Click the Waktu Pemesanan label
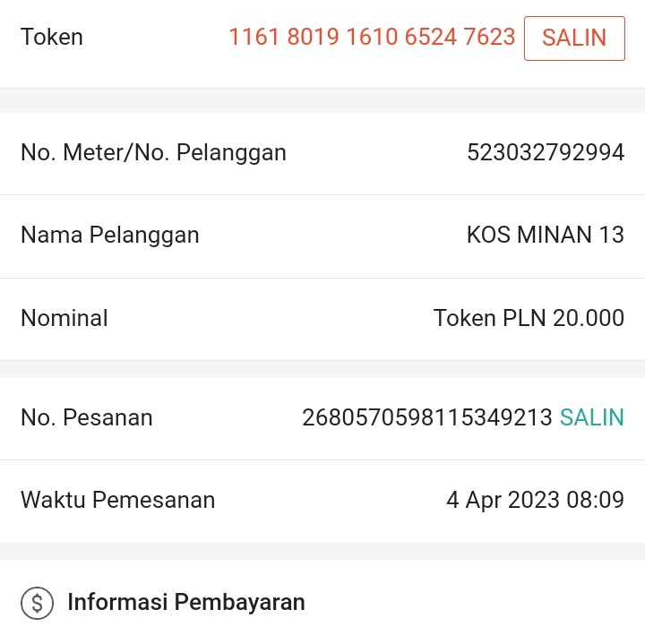 click(x=117, y=500)
